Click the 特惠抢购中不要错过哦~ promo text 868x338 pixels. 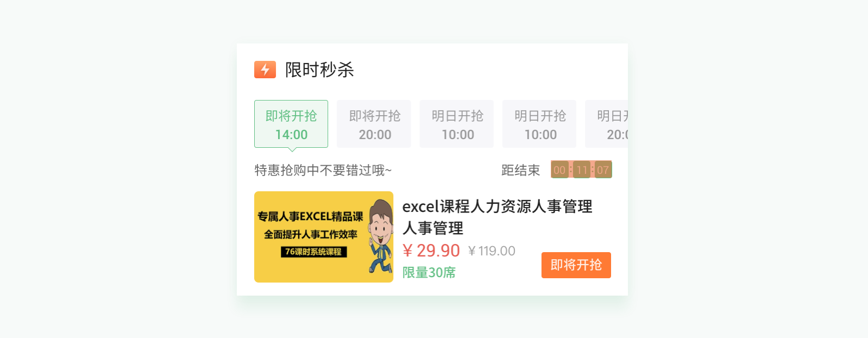click(x=323, y=170)
